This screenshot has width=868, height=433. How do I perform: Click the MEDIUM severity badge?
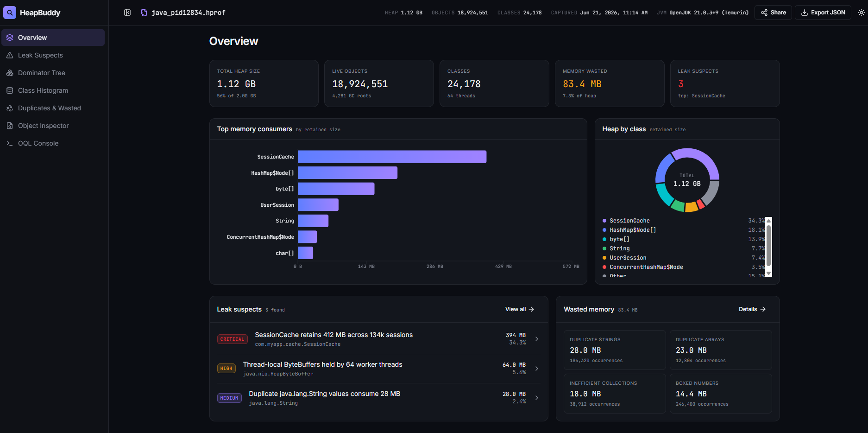click(229, 398)
